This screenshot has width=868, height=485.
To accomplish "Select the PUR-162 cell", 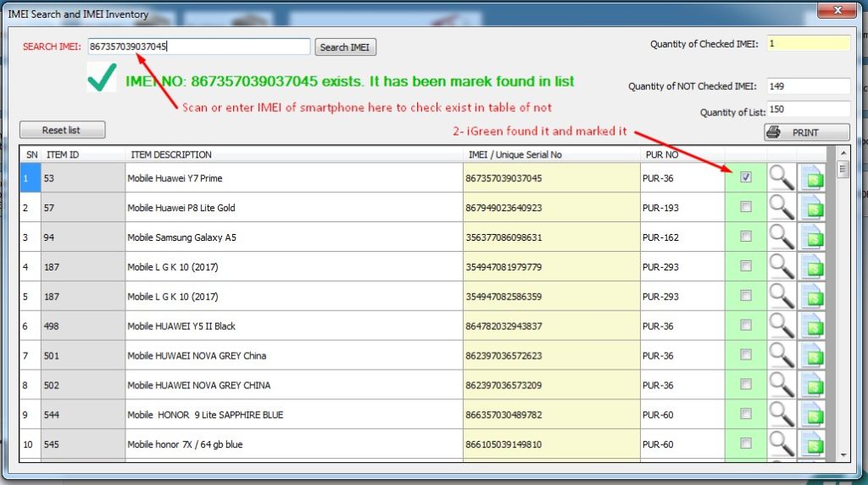I will tap(682, 237).
